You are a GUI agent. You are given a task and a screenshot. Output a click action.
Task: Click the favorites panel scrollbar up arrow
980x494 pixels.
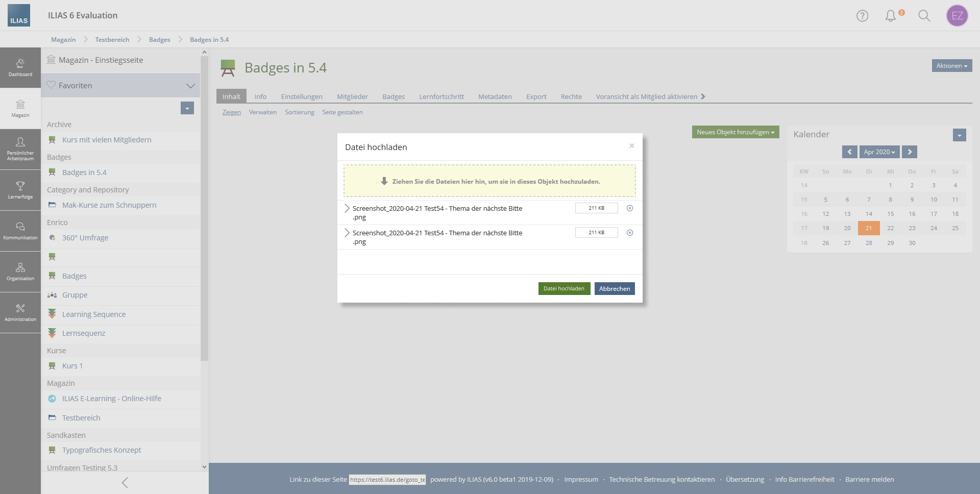click(204, 52)
